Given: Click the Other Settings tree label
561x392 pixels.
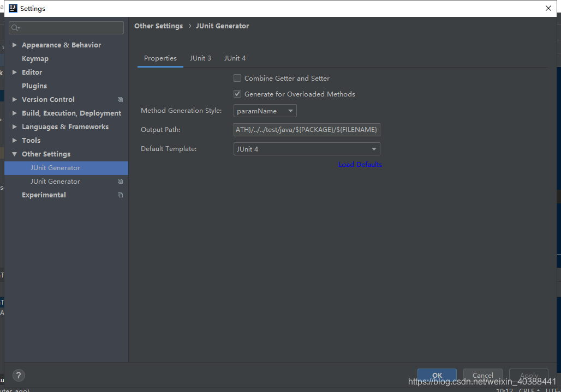Looking at the screenshot, I should click(46, 154).
